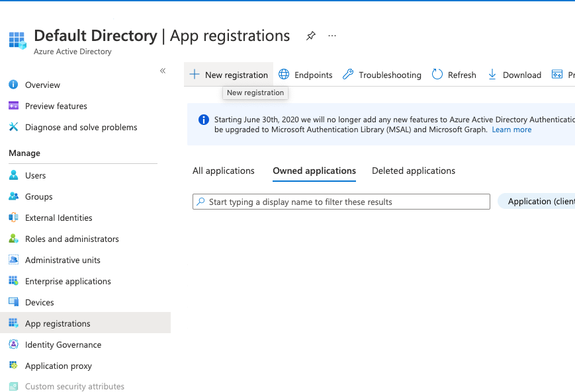Click the Custom security attributes icon
575x392 pixels.
point(14,386)
